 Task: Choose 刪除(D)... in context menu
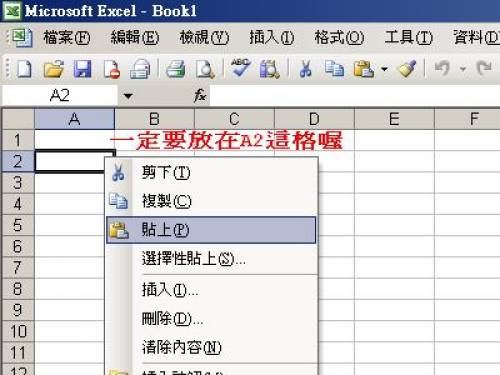point(211,319)
